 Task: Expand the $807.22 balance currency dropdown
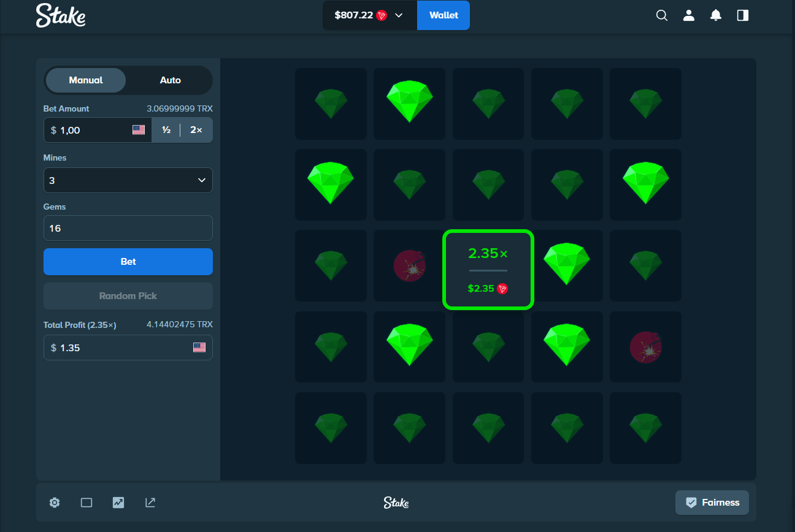370,15
